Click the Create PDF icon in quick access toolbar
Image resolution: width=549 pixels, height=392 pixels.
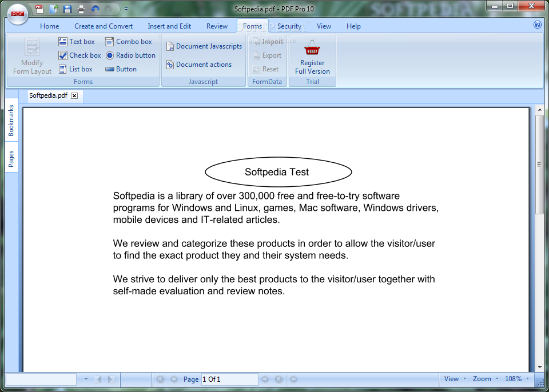39,9
